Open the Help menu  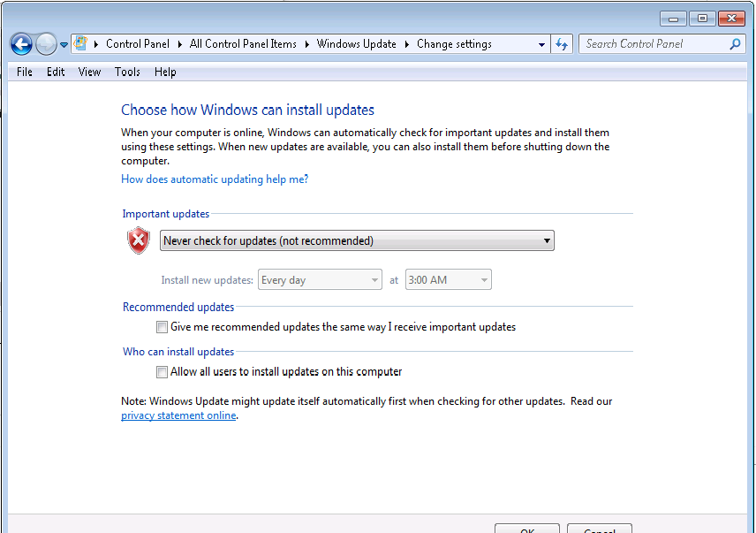pos(165,72)
